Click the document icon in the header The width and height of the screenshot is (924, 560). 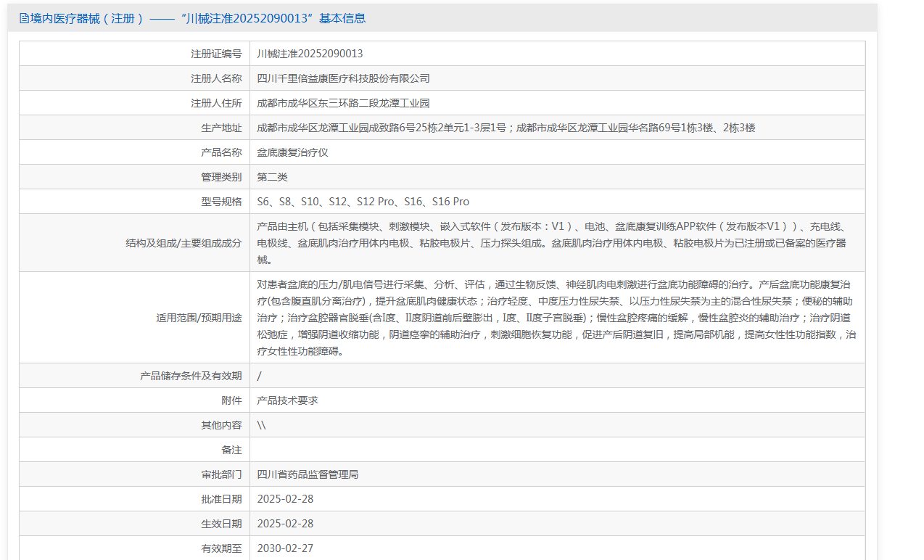[x=24, y=18]
